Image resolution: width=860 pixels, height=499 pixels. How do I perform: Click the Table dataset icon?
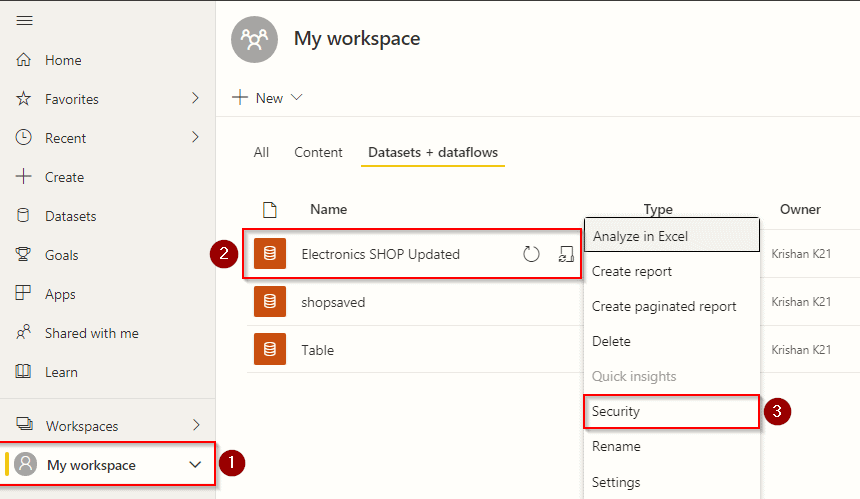(270, 349)
